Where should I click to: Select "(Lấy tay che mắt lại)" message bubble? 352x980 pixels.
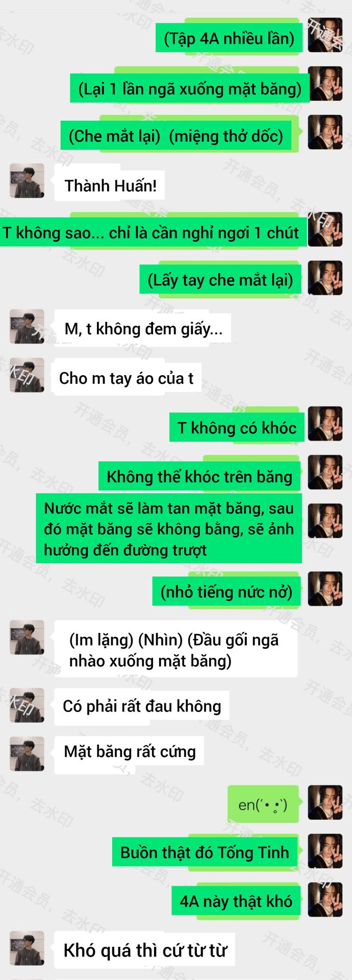click(220, 279)
